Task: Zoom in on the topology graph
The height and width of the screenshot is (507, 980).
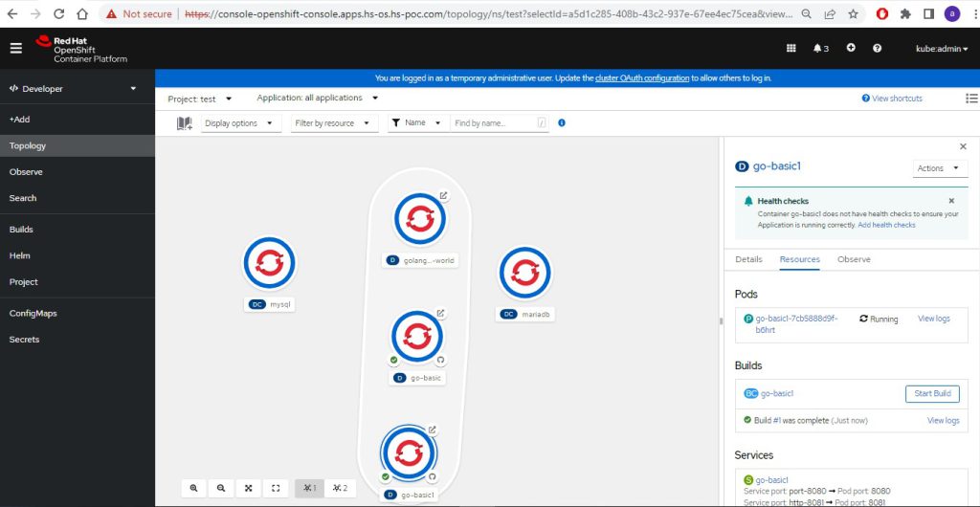Action: [193, 488]
